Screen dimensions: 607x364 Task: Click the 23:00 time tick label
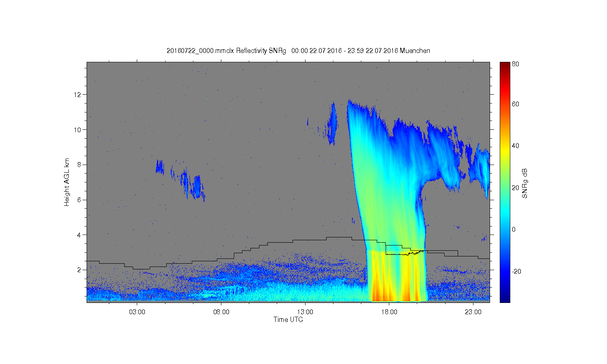pyautogui.click(x=473, y=312)
